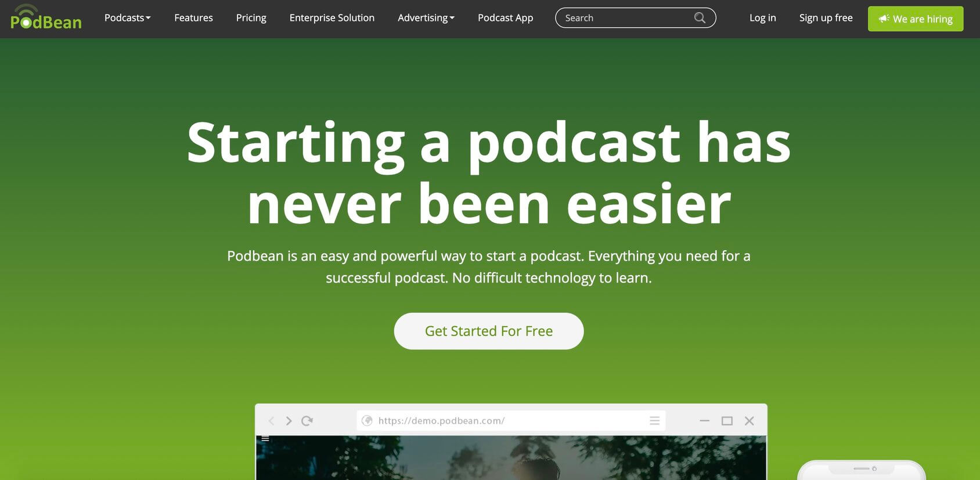Click the Log in link
This screenshot has width=980, height=480.
click(763, 18)
